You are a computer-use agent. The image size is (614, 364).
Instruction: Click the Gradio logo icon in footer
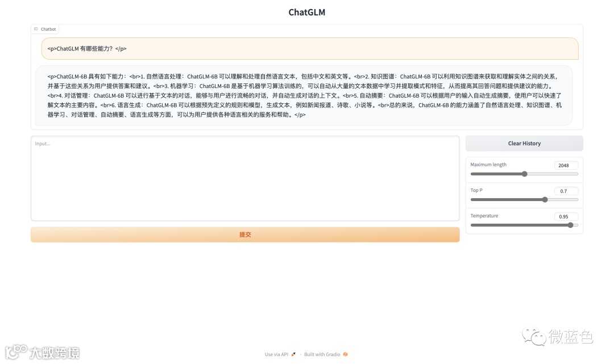(346, 354)
